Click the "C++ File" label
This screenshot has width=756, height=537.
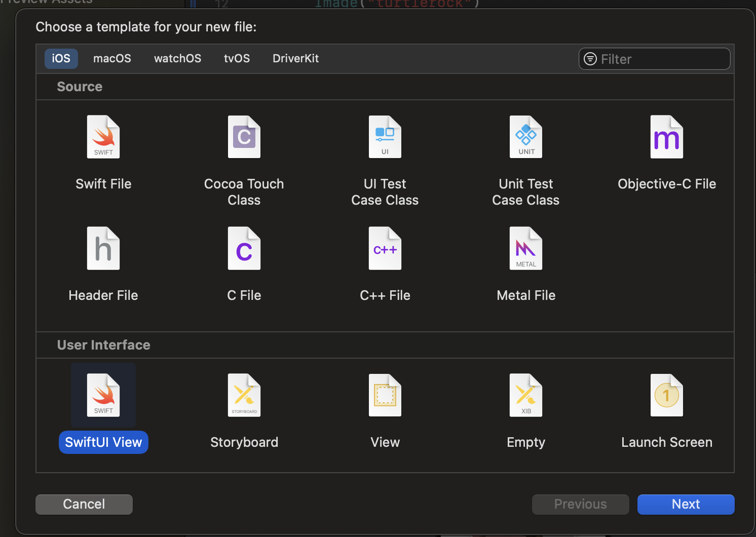(x=385, y=295)
